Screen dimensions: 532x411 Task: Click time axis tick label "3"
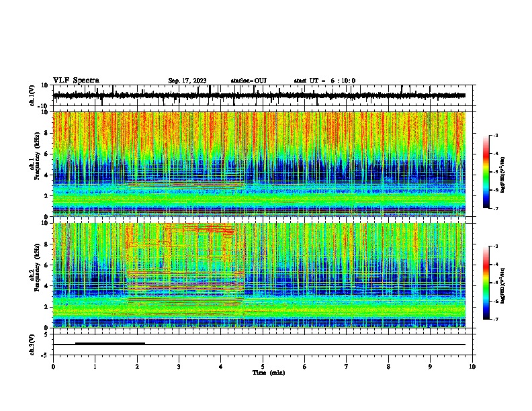pos(179,367)
